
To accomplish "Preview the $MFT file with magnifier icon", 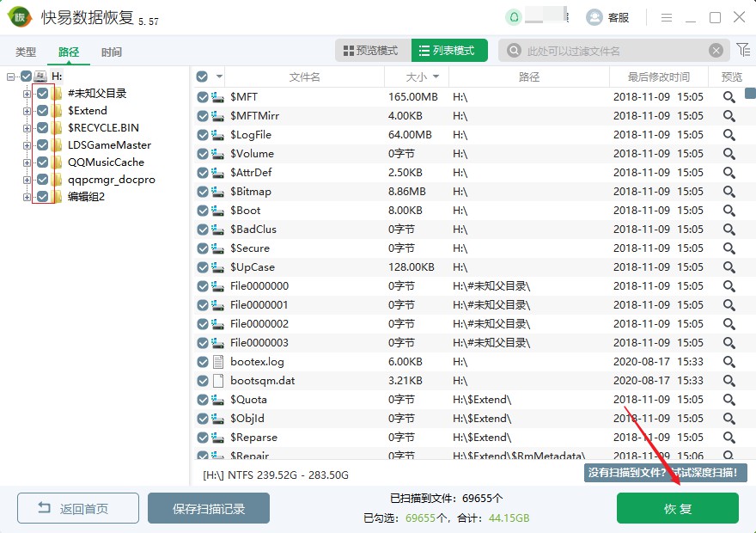I will click(x=729, y=97).
